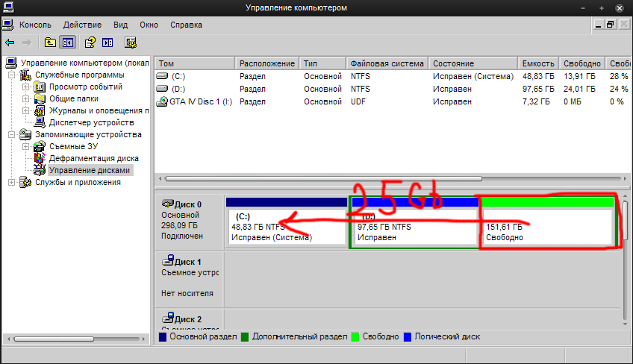
Task: Select Disk Defragmenter (Дефрагментация диска) icon
Action: (40, 158)
